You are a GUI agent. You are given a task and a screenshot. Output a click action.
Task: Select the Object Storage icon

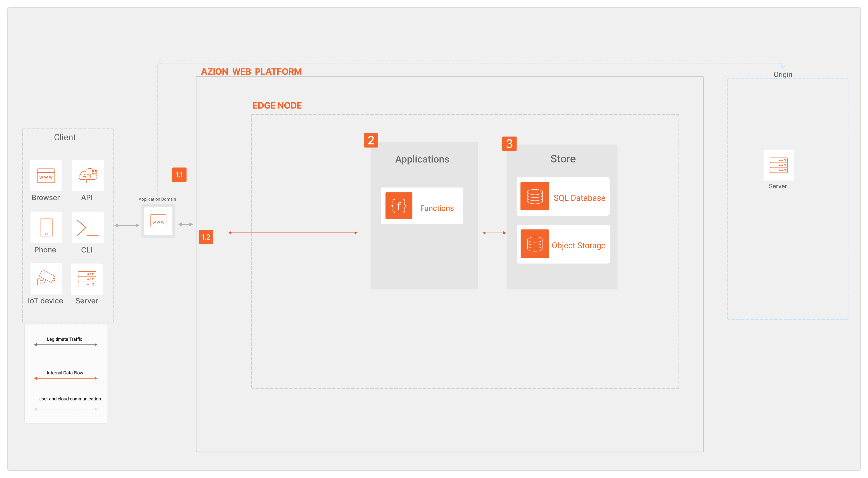click(x=534, y=244)
